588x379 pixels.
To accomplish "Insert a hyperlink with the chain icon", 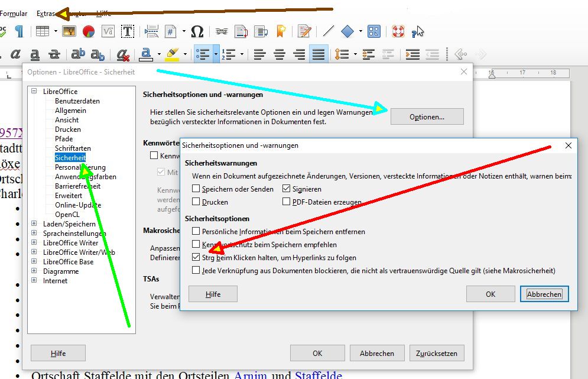I will 222,31.
